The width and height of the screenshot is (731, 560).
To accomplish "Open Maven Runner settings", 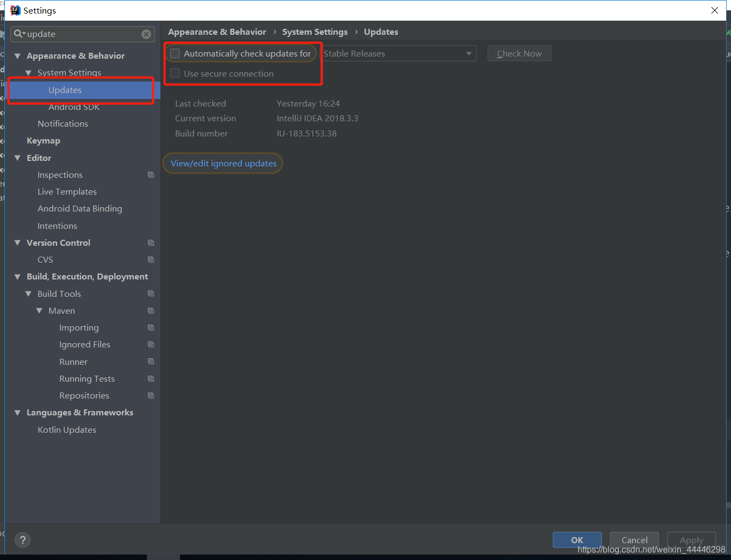I will pos(73,362).
